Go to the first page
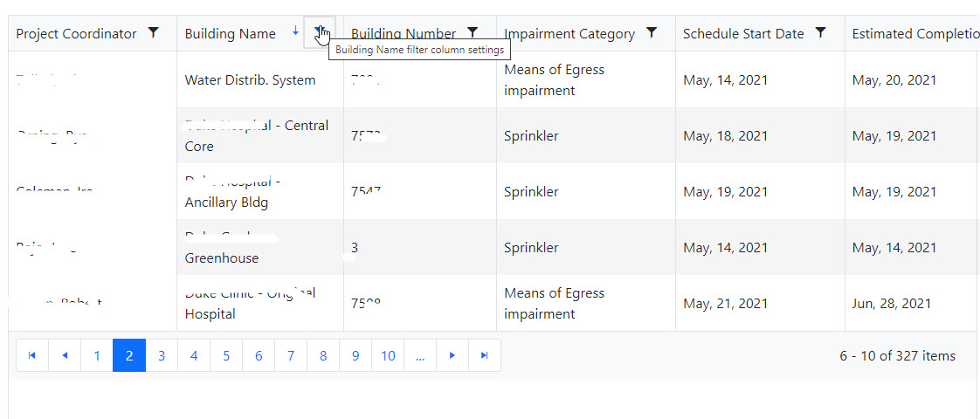The image size is (980, 419). [x=32, y=355]
